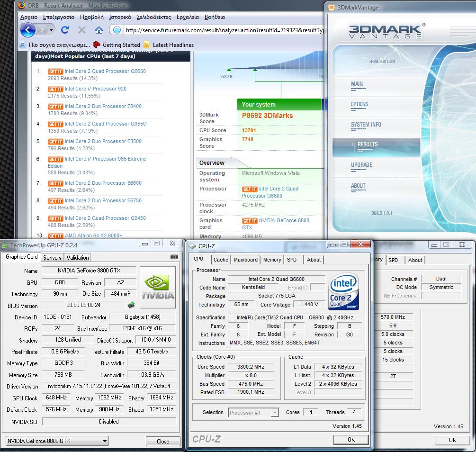476x452 pixels.
Task: Open SYSTEM INFO in 3DMark Vantage
Action: [x=366, y=125]
